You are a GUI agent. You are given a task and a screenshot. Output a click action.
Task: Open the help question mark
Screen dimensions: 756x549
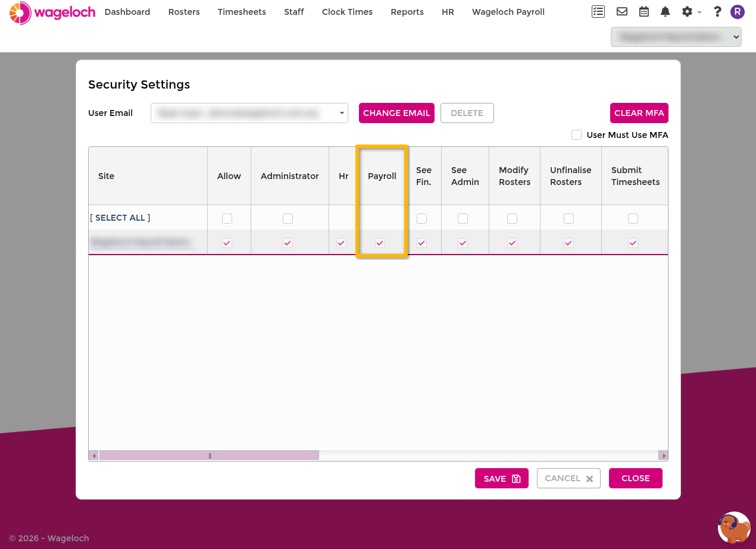point(717,11)
